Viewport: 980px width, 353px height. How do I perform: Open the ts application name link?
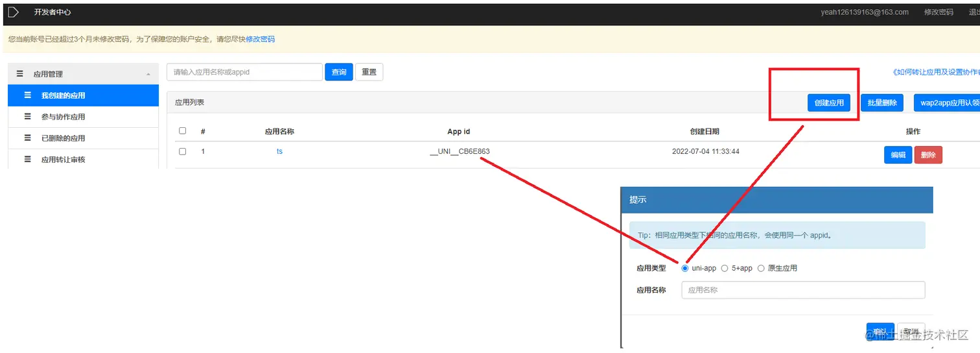pyautogui.click(x=279, y=151)
